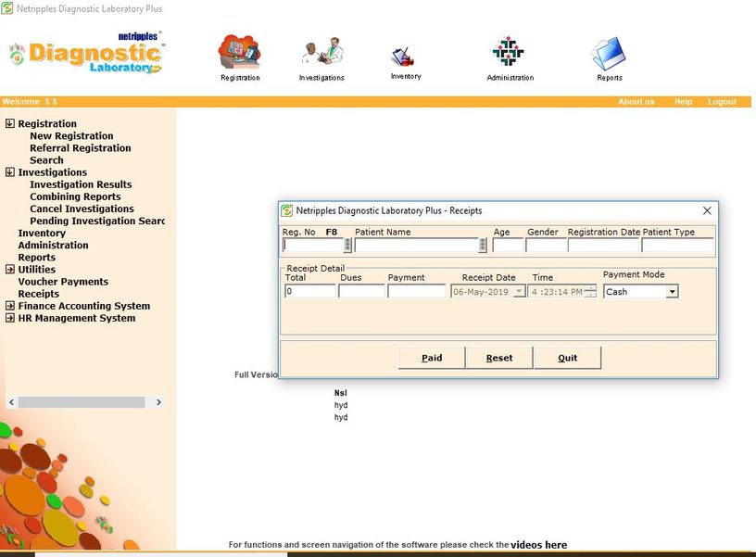
Task: Select Referral Registration in sidebar
Action: [80, 148]
